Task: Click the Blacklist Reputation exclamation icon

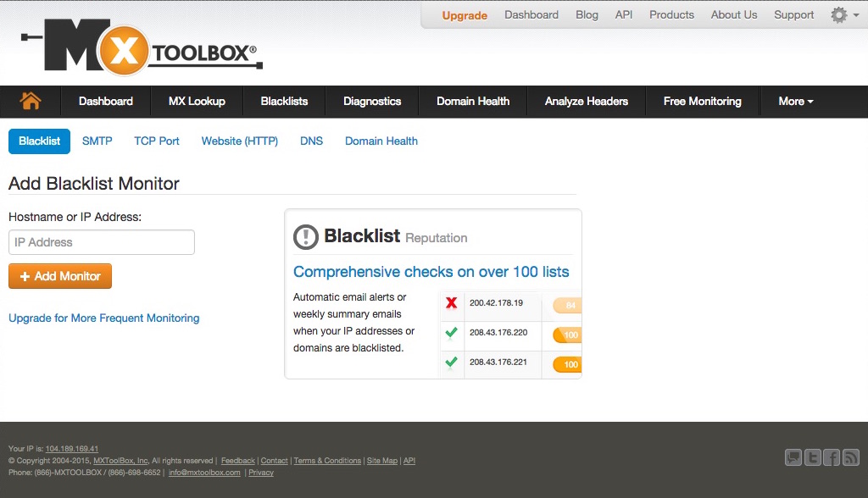Action: point(307,236)
